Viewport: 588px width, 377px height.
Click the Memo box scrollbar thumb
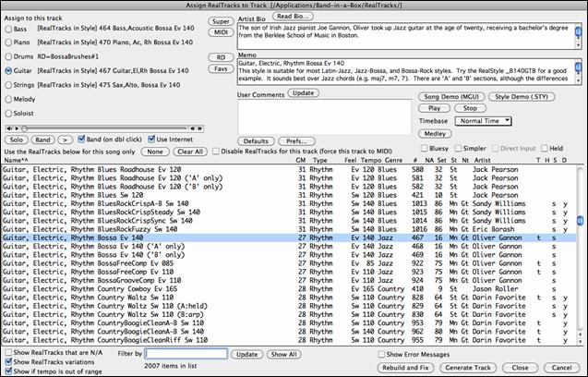pos(578,67)
